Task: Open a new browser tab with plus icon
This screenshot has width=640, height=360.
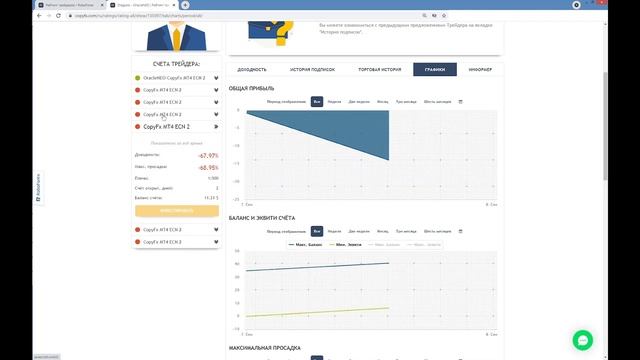Action: (185, 5)
